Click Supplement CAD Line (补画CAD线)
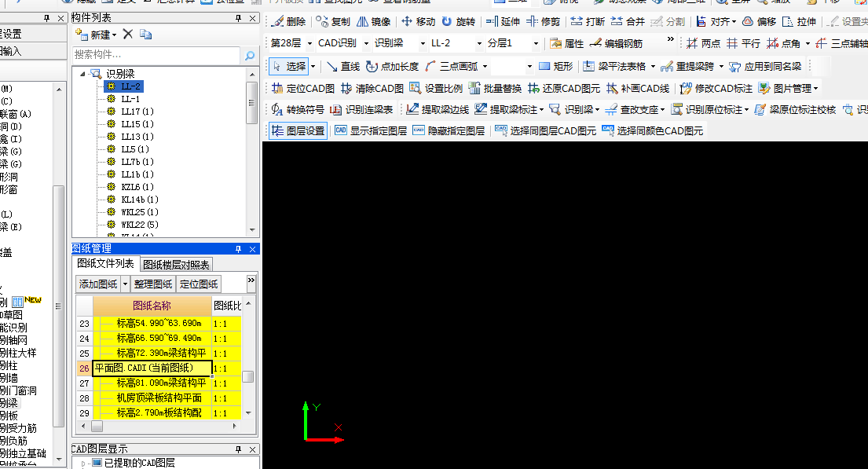868x469 pixels. tap(638, 89)
